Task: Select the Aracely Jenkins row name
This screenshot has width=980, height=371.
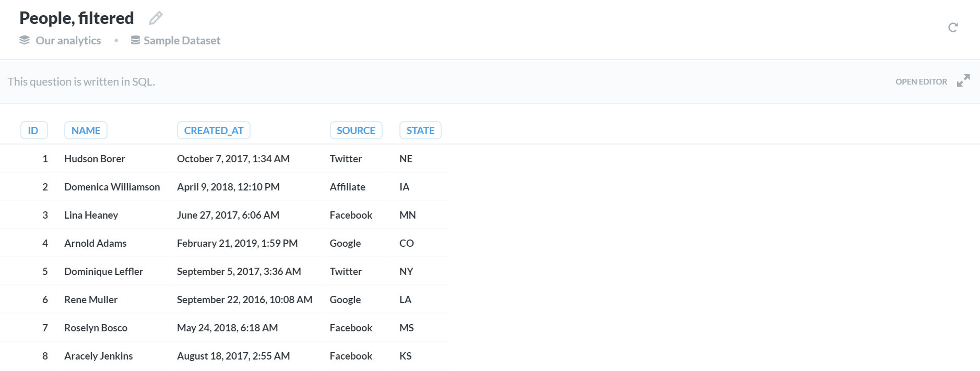Action: pyautogui.click(x=99, y=356)
